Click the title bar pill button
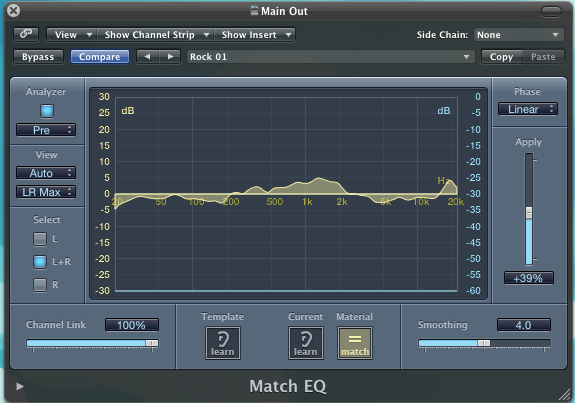This screenshot has width=575, height=403. pyautogui.click(x=551, y=11)
